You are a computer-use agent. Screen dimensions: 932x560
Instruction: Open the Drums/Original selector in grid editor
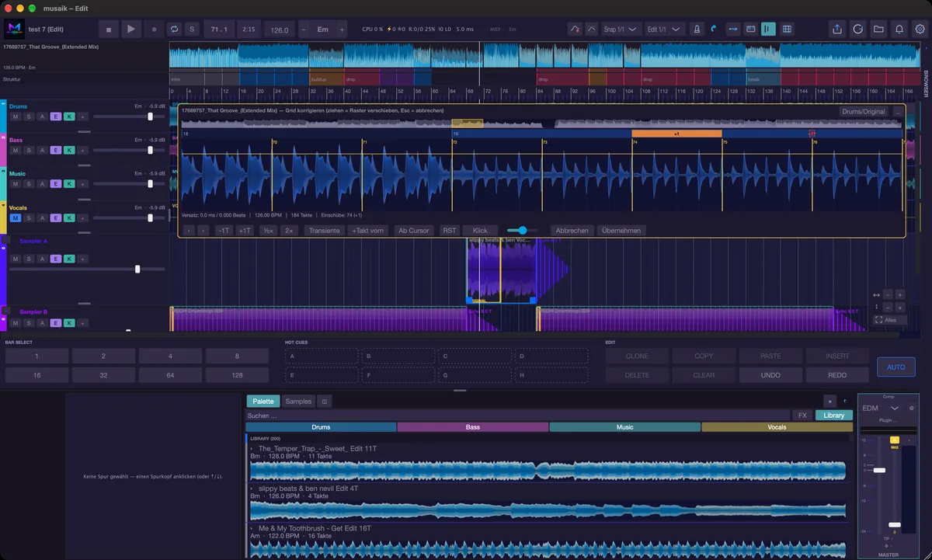[x=864, y=112]
